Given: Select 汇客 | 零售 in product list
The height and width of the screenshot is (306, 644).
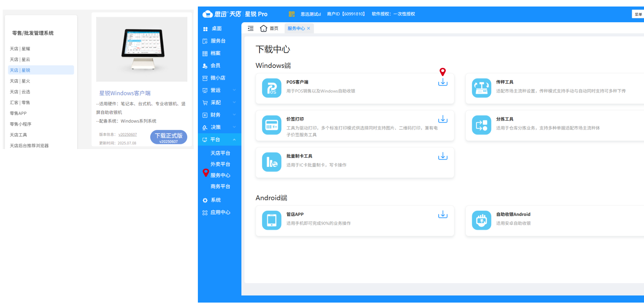Looking at the screenshot, I should click(x=20, y=102).
